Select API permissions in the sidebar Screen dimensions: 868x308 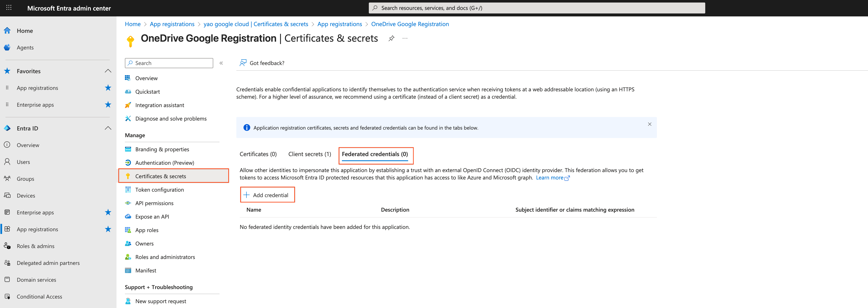tap(154, 203)
